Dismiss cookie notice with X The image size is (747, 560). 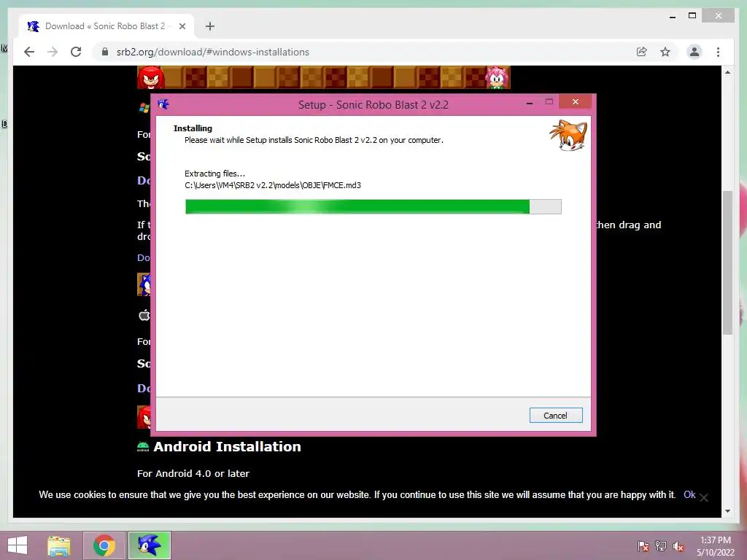point(704,497)
